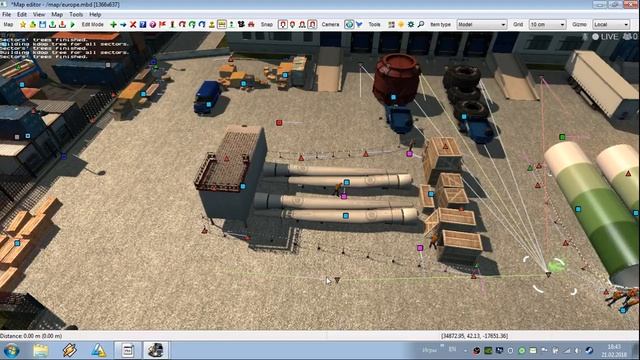Click the clock in the system tray

click(x=614, y=350)
